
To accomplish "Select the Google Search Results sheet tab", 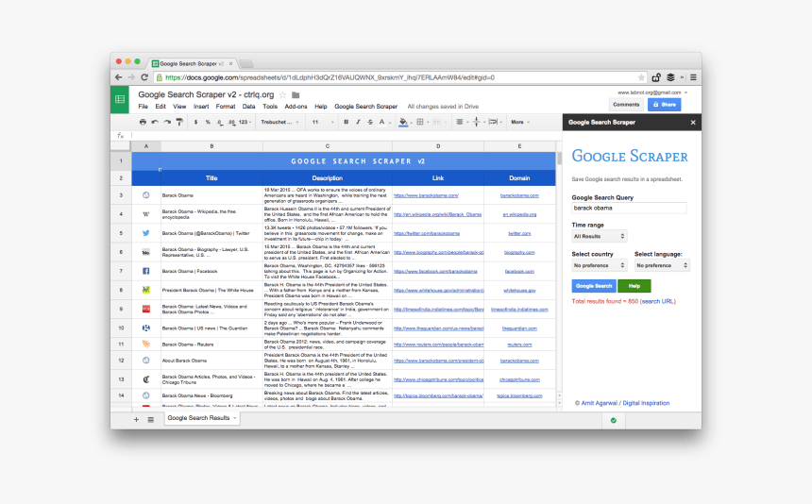I will click(202, 418).
